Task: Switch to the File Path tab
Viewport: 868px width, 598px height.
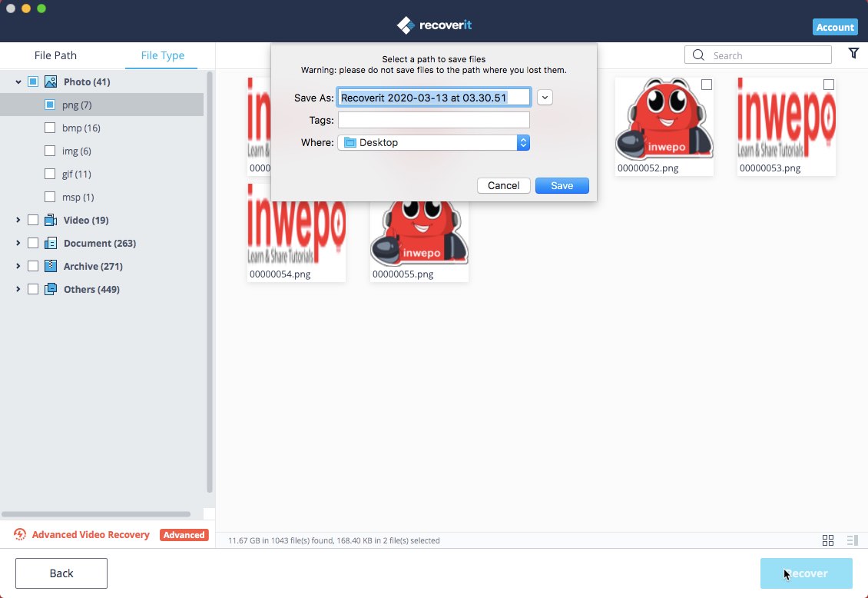Action: point(55,55)
